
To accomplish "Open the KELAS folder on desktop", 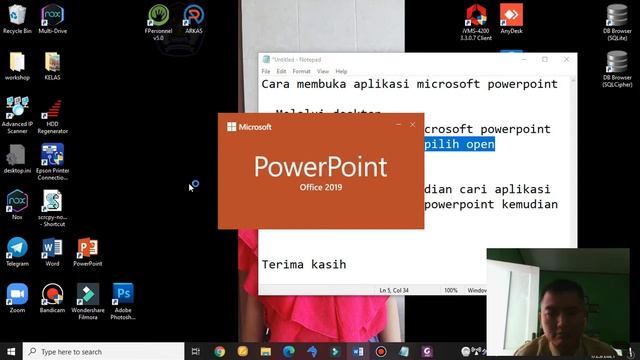I will coord(52,66).
